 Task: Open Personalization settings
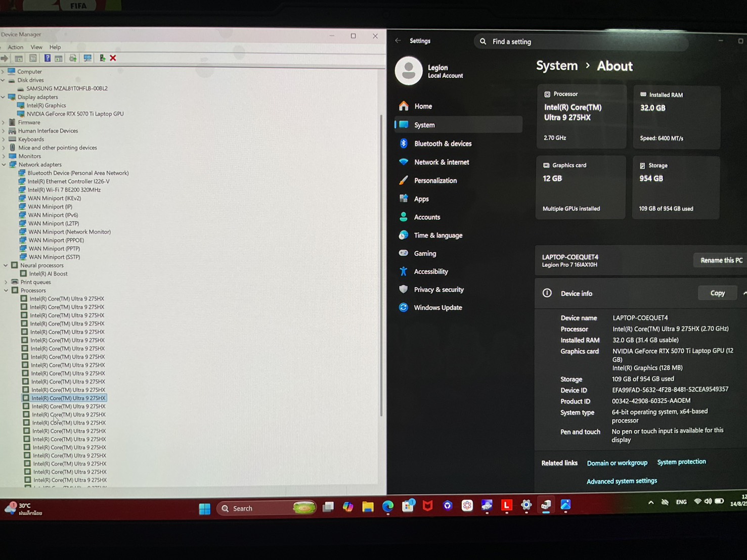pos(458,180)
